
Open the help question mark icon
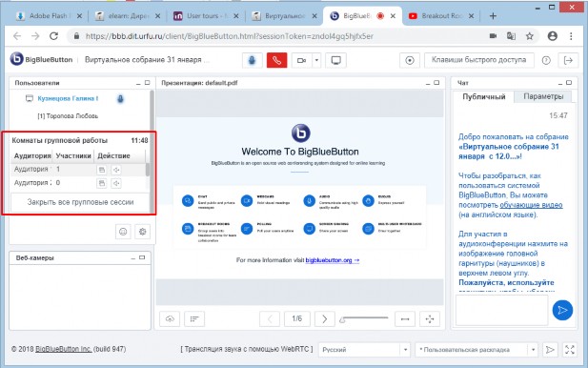[546, 60]
